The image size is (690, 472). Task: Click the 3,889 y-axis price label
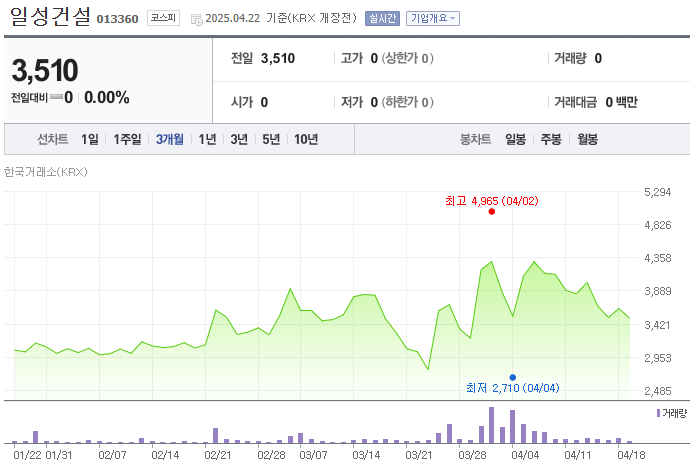click(657, 291)
